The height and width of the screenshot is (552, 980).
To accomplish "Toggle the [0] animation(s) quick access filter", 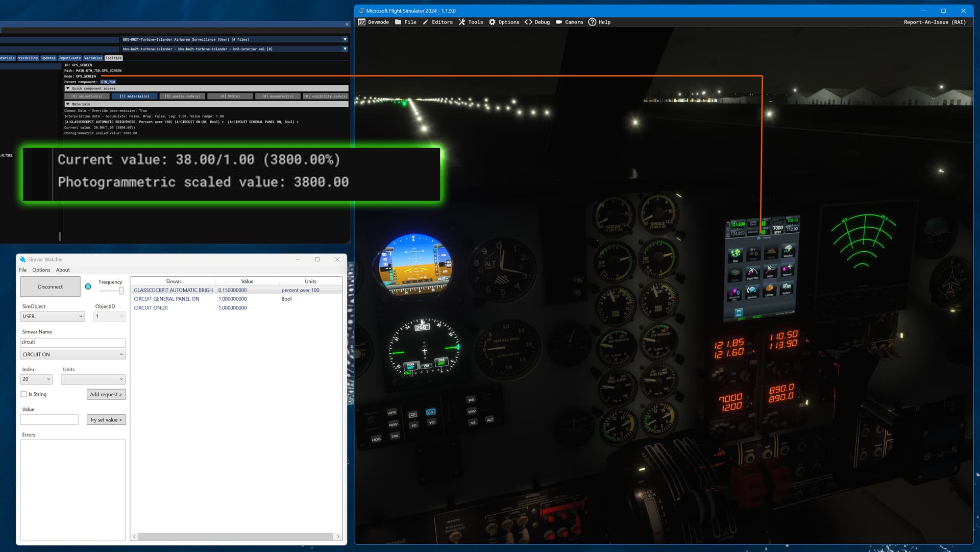I will [87, 96].
